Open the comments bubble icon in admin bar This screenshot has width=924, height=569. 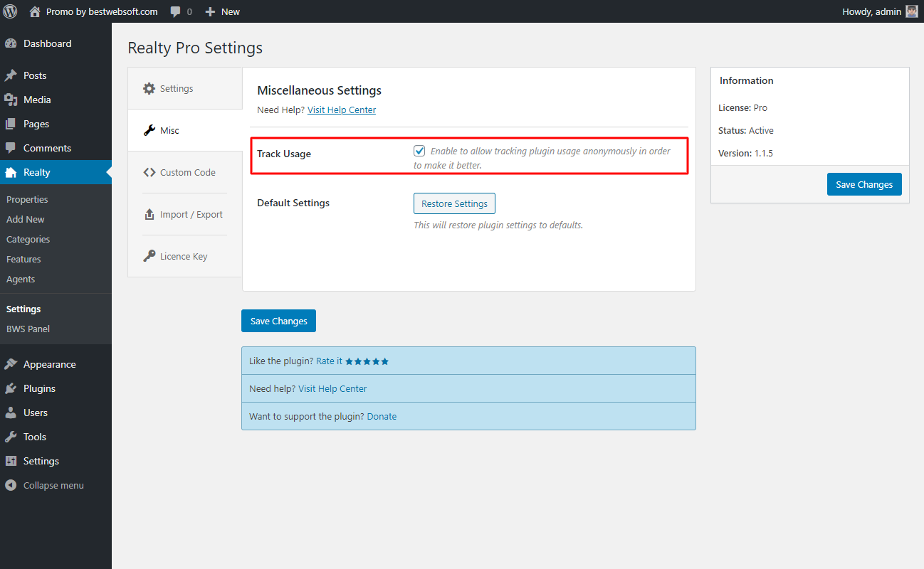click(x=175, y=12)
